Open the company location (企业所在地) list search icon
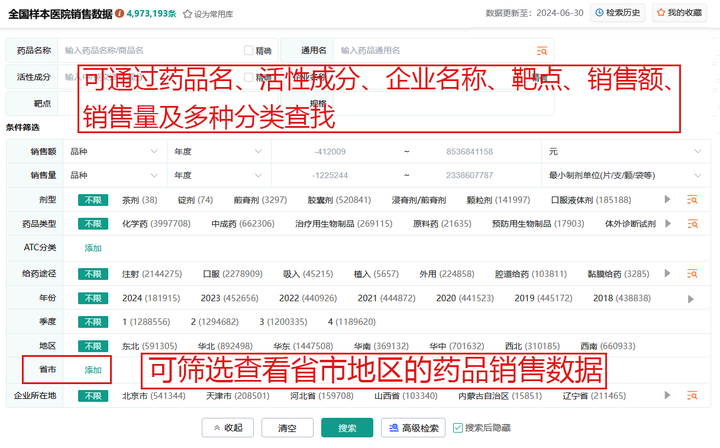Screen dimensions: 720x448 coord(692,395)
